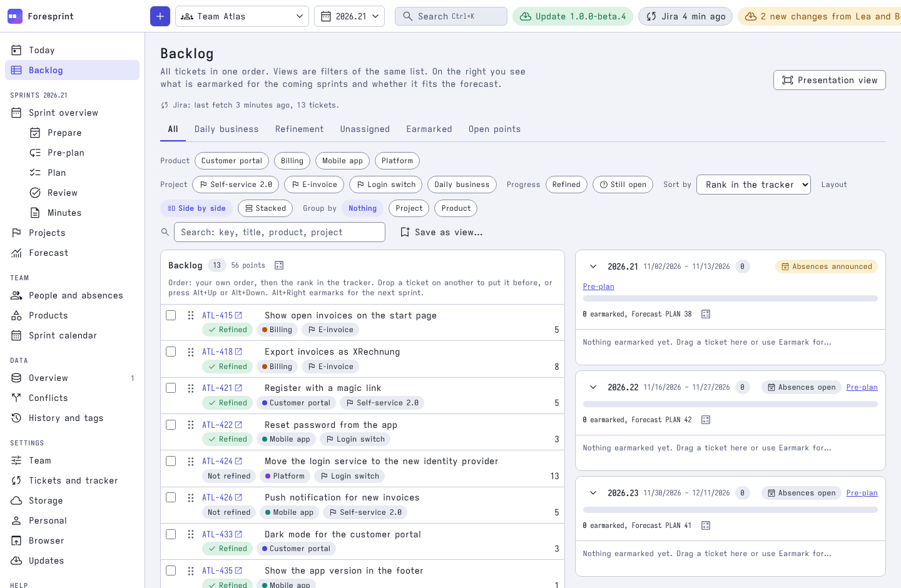Click the Update 1.0.0-beta.4 pill

[x=573, y=16]
